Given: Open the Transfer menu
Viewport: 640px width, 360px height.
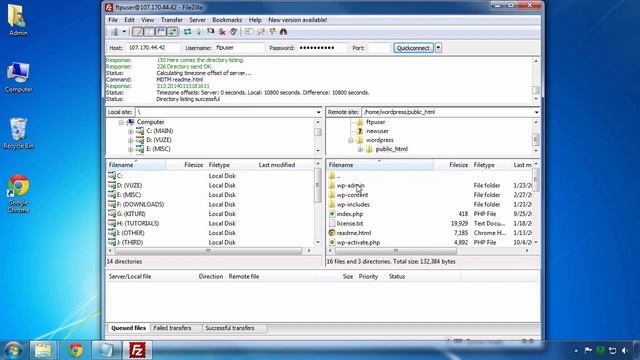Looking at the screenshot, I should 172,20.
